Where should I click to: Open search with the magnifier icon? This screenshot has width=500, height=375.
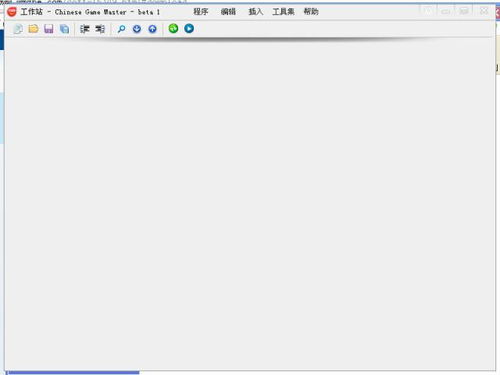[122, 29]
